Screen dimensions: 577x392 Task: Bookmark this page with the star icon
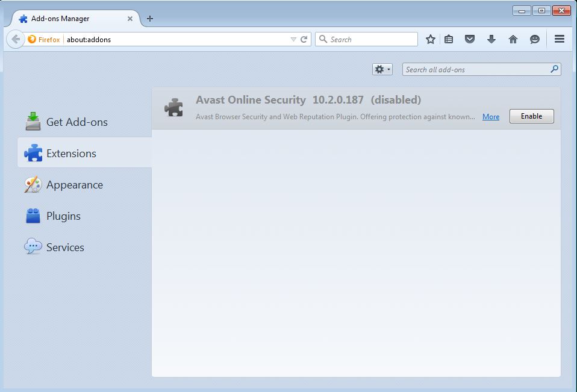coord(430,39)
